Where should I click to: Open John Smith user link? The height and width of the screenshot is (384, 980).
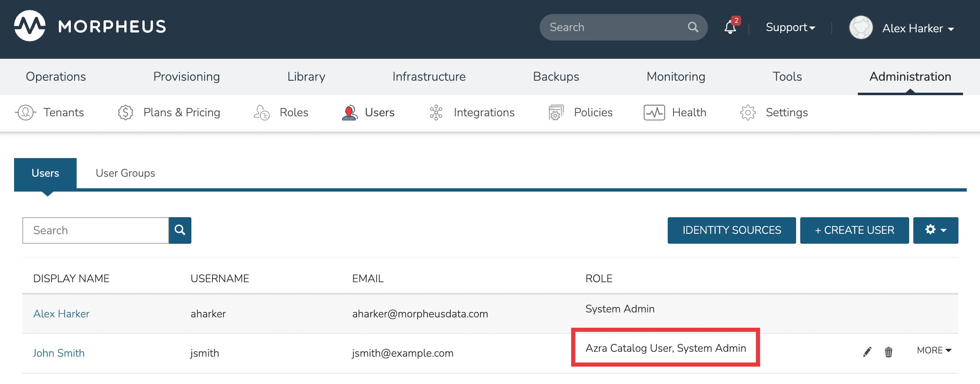pyautogui.click(x=59, y=353)
